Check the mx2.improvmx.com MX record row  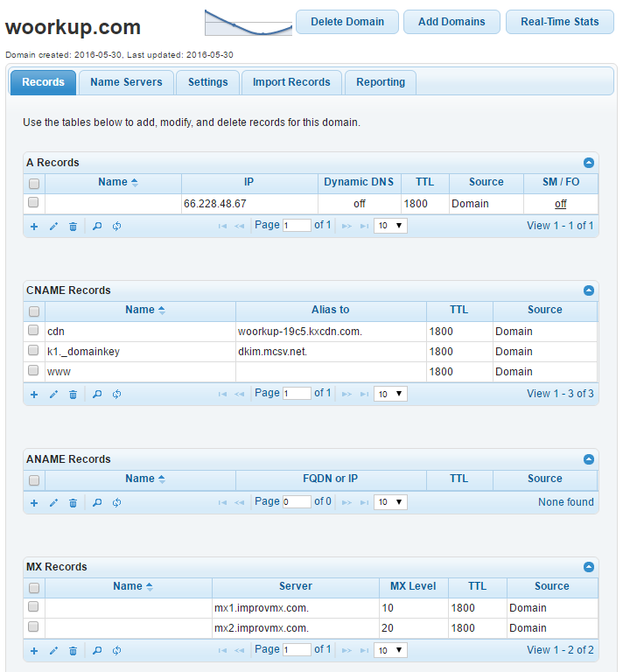tap(33, 626)
